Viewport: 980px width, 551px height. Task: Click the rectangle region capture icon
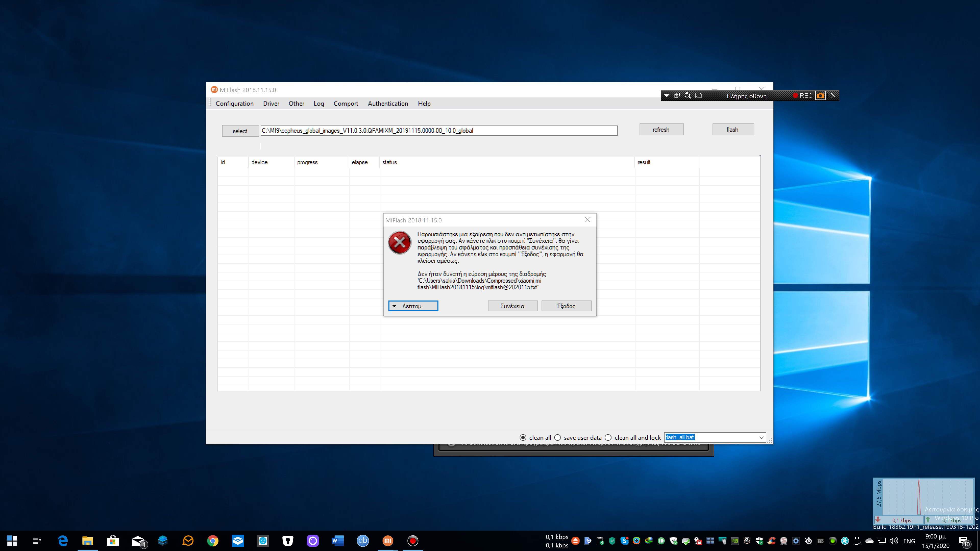click(x=699, y=95)
